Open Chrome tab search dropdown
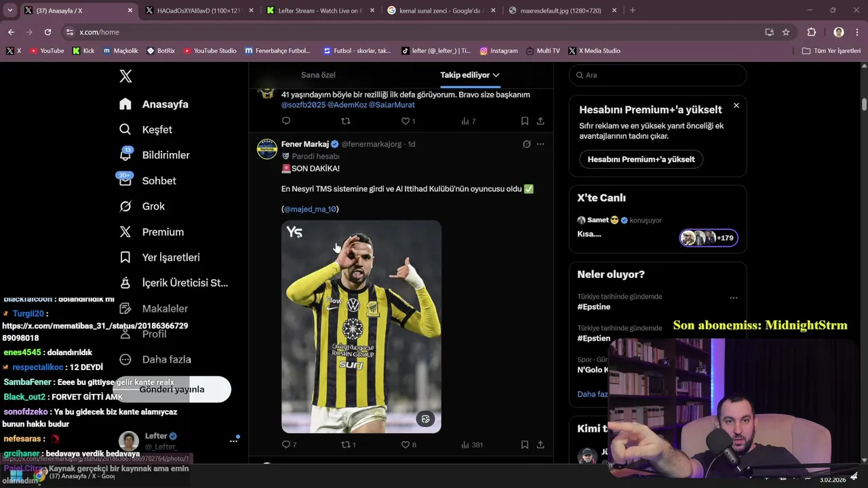Screen dimensions: 868x488 point(9,10)
